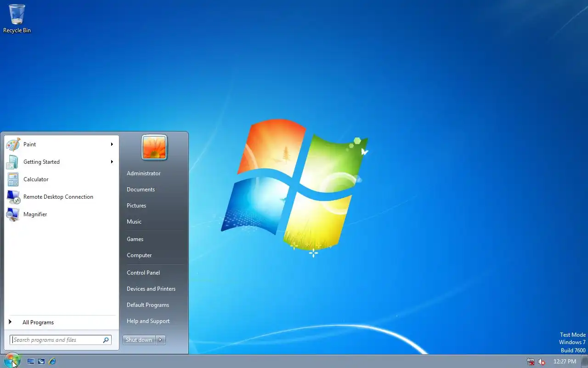This screenshot has width=588, height=368.
Task: Expand the Getting Started submenu arrow
Action: click(112, 162)
